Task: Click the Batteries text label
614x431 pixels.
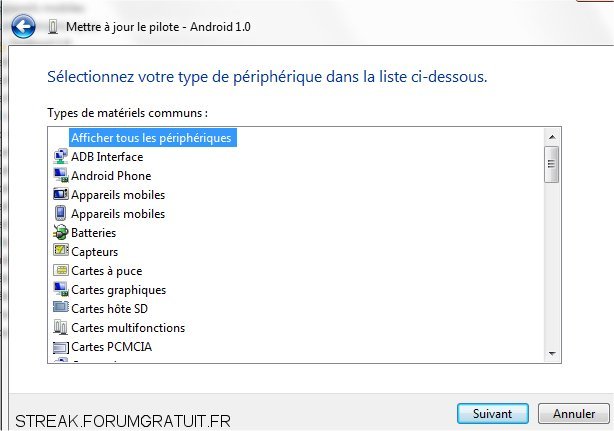Action: [94, 233]
